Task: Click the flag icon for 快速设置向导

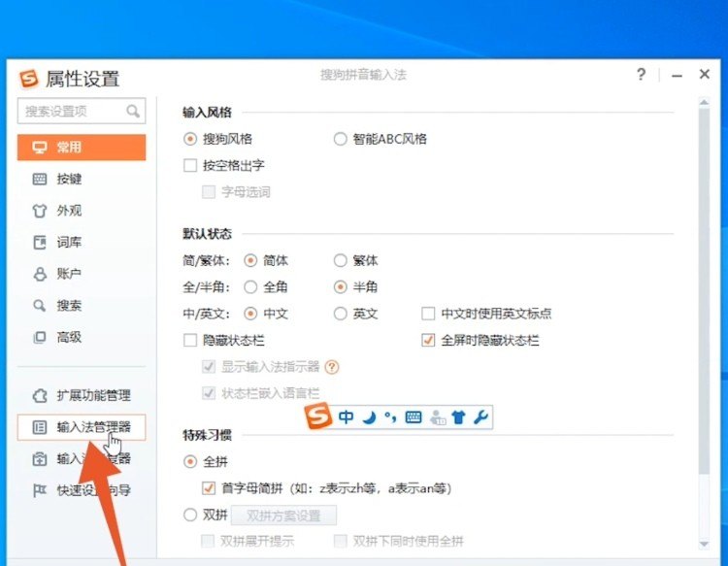Action: (x=40, y=490)
